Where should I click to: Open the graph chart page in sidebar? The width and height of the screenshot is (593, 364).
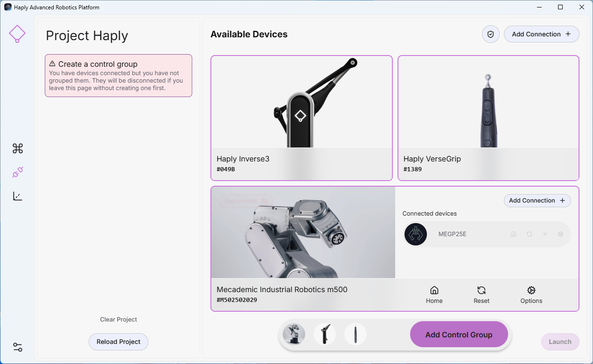pyautogui.click(x=18, y=196)
